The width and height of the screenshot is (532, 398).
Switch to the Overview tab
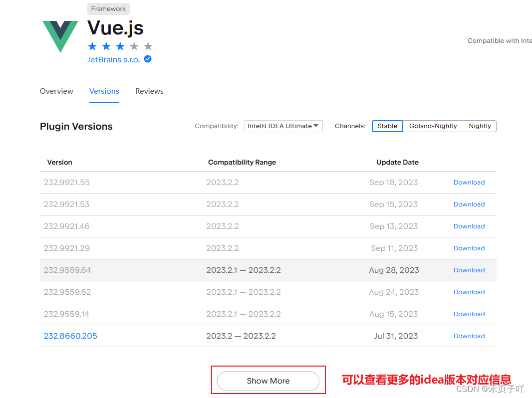pyautogui.click(x=56, y=91)
